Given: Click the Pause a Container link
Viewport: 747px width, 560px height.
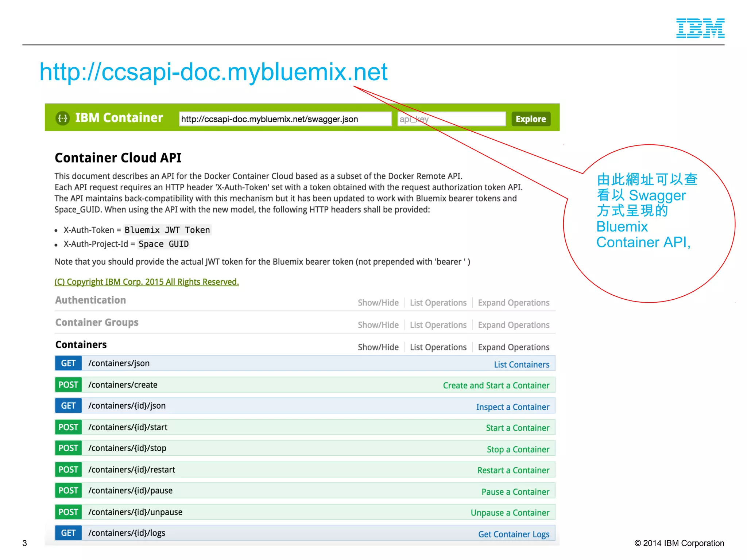Looking at the screenshot, I should [515, 492].
